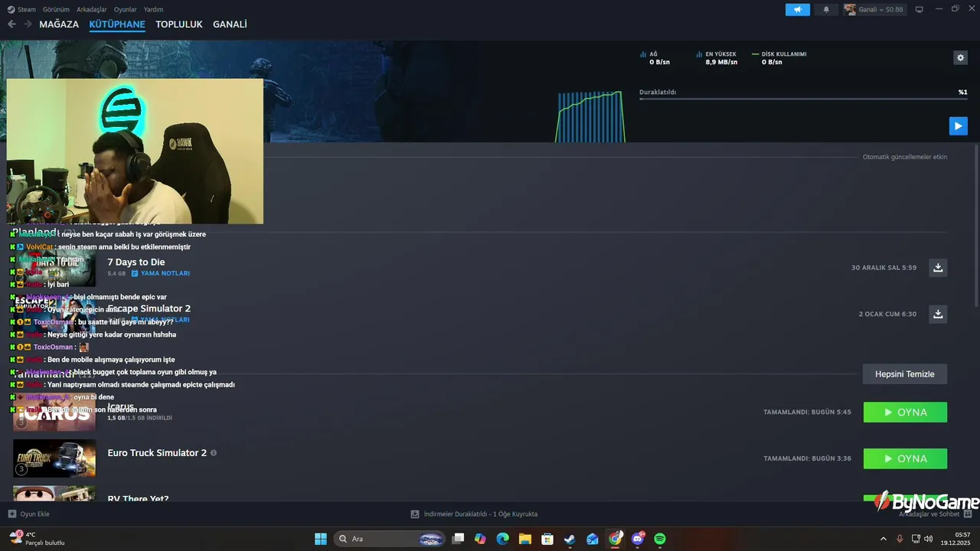Open the Steam menu
Screen dimensions: 980x551
point(21,9)
